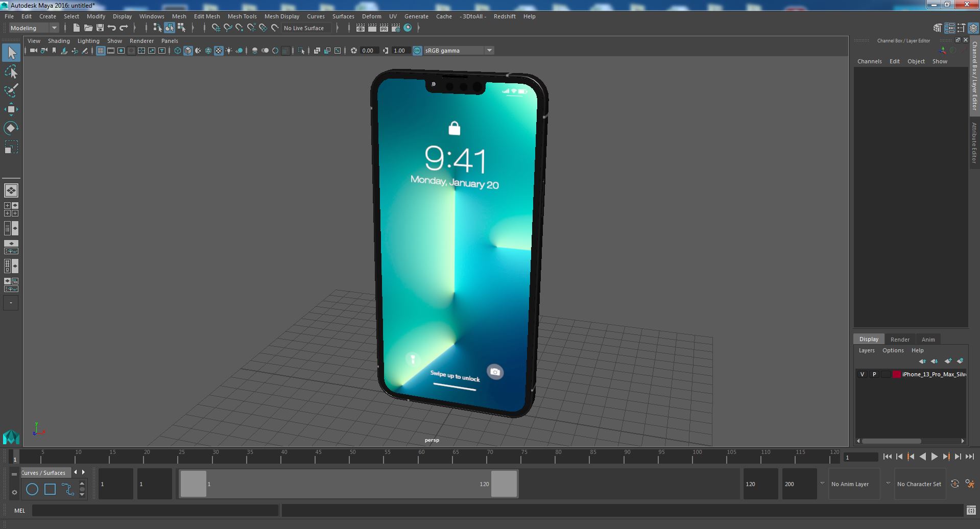
Task: Open the Redshift menu
Action: (x=504, y=16)
